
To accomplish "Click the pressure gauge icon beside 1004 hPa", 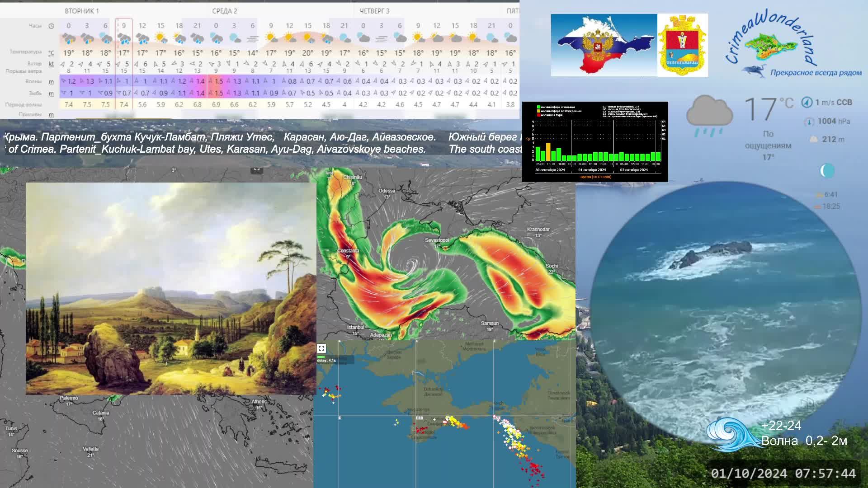I will pos(809,122).
